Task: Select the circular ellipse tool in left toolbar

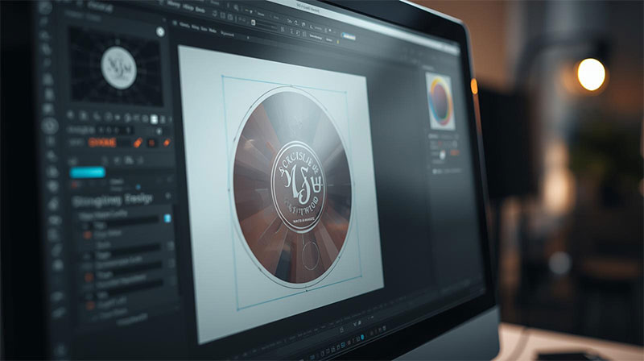Action: point(50,126)
